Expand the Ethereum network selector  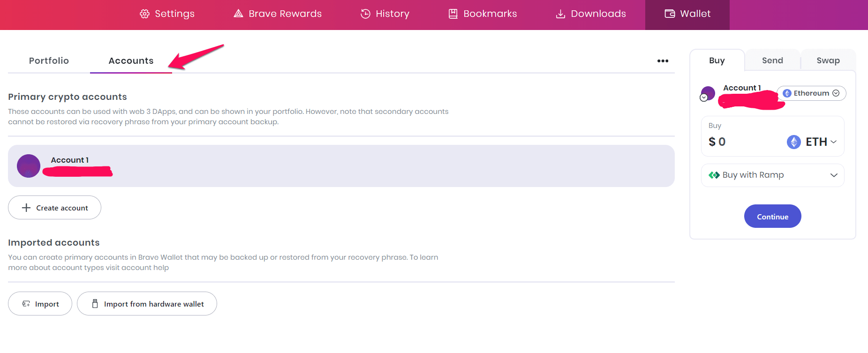coord(811,93)
